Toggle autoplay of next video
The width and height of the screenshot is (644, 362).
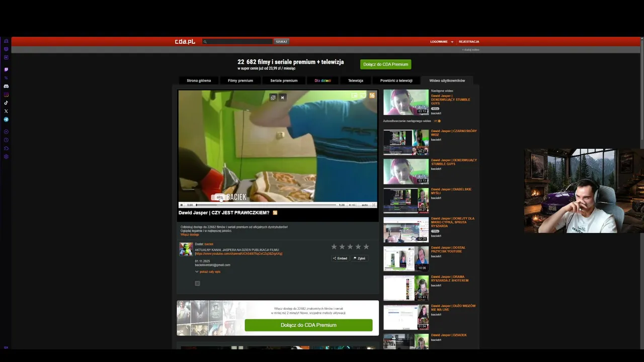pos(438,121)
